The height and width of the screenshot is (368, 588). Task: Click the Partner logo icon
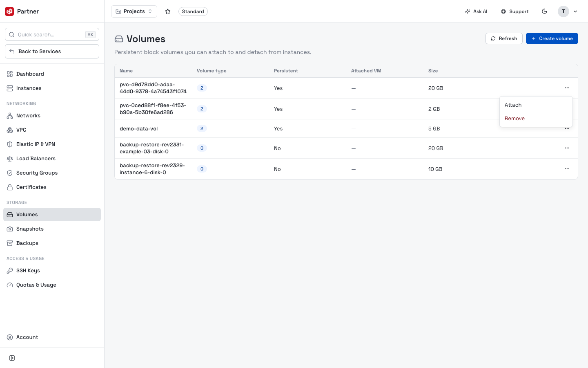click(x=9, y=11)
